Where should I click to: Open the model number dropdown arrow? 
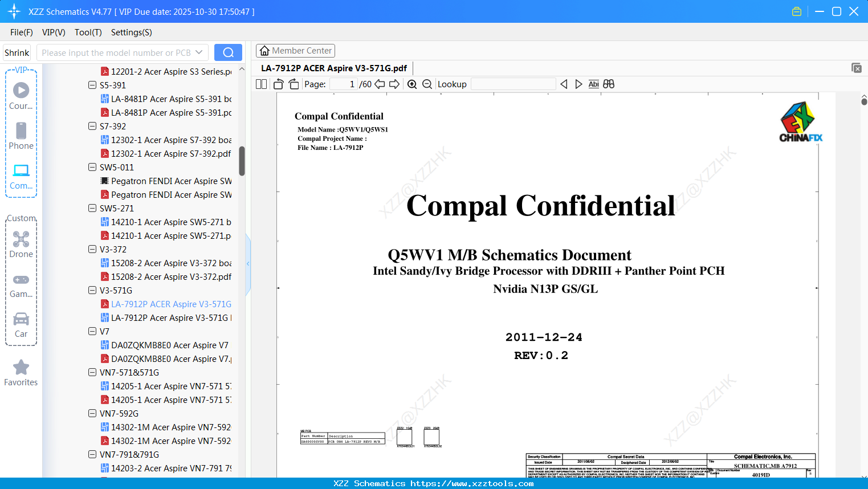(199, 52)
